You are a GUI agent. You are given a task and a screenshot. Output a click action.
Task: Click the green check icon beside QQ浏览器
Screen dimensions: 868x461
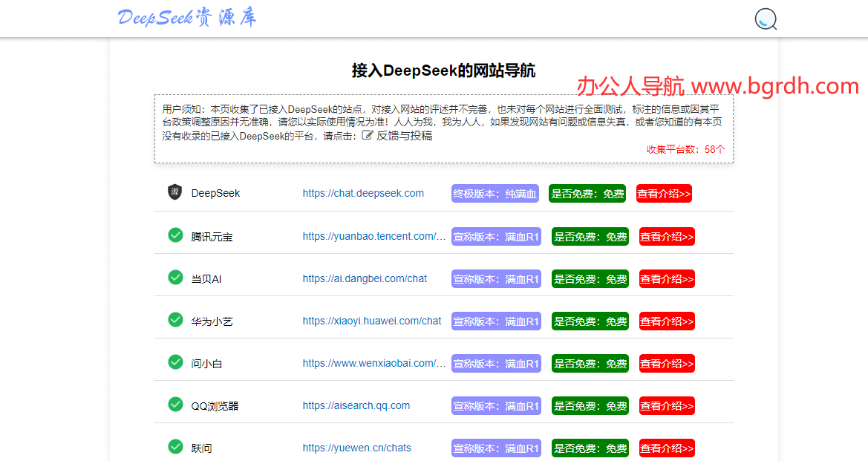tap(175, 405)
